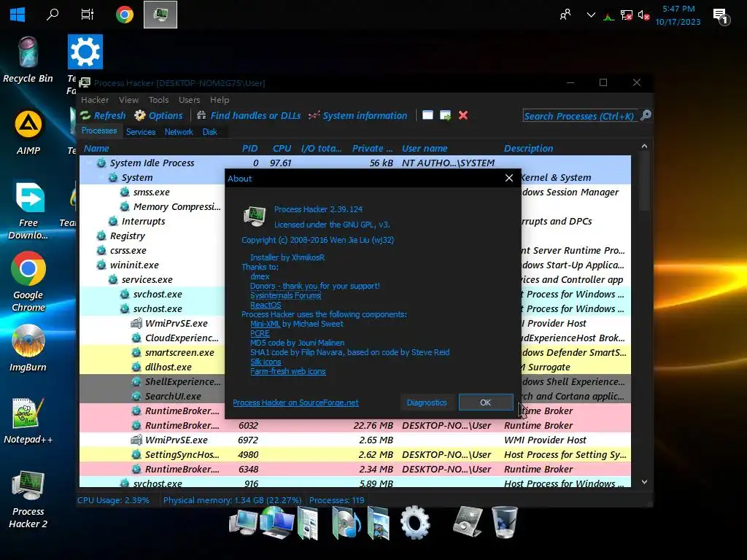Show hidden tray icons chevron
Viewport: 747px width, 560px height.
[591, 15]
